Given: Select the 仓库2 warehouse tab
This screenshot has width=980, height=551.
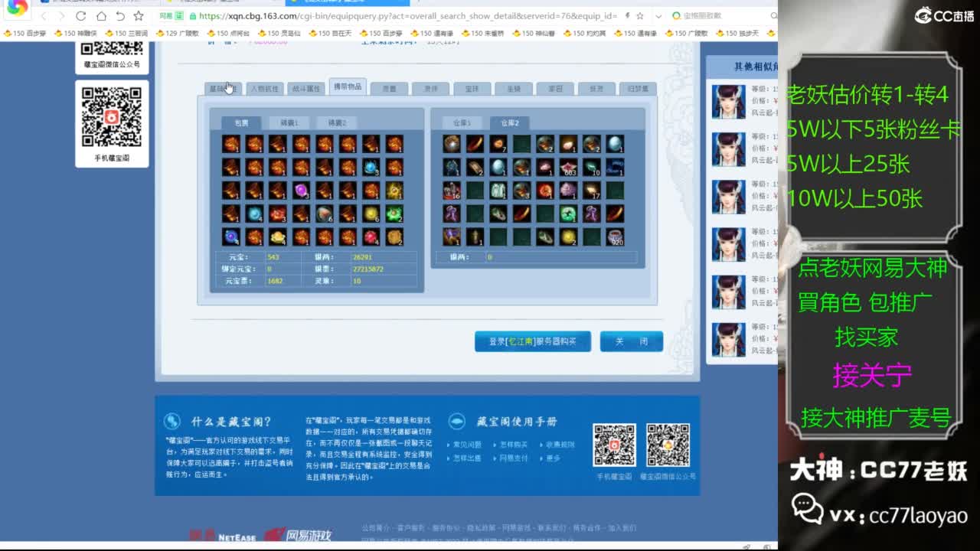Looking at the screenshot, I should pos(510,122).
